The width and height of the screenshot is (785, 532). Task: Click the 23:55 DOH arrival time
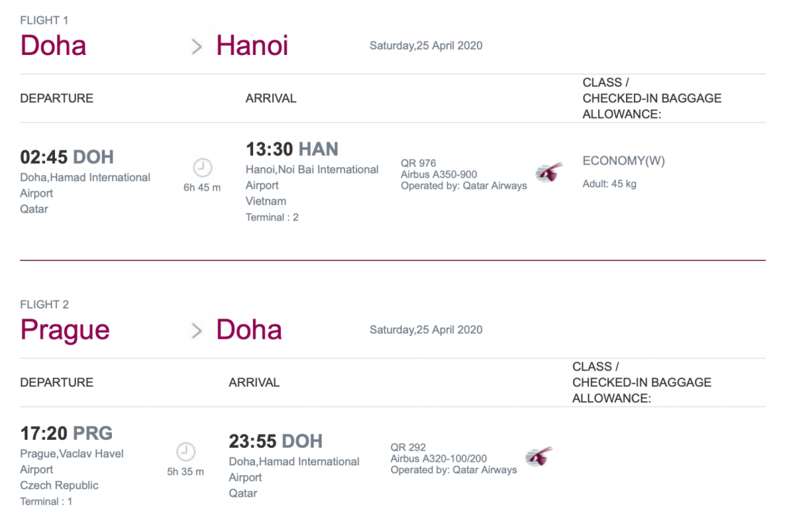(275, 441)
